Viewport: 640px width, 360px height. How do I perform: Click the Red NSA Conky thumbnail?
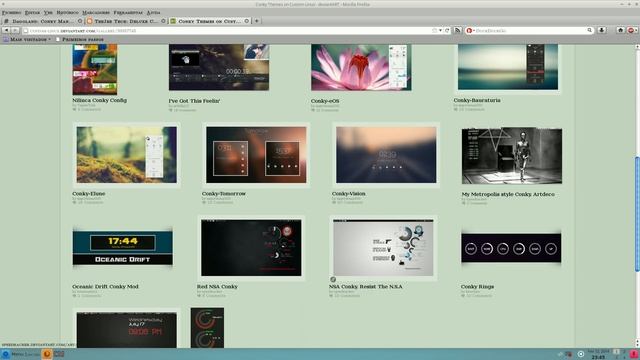(251, 248)
